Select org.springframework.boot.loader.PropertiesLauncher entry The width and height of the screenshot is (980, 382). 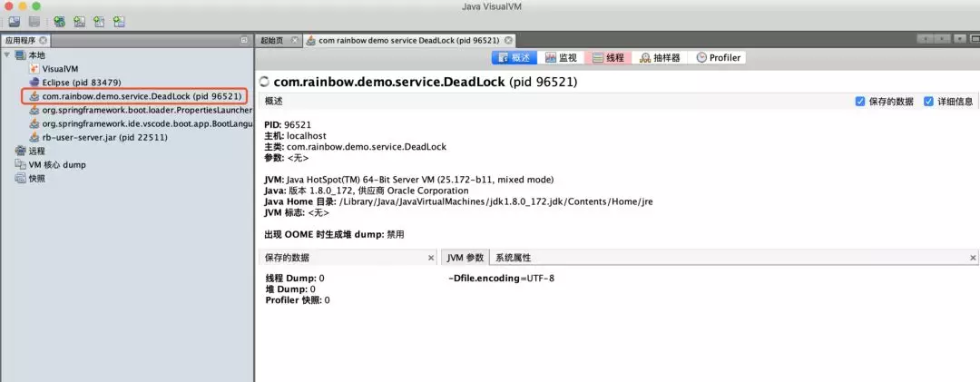[141, 110]
